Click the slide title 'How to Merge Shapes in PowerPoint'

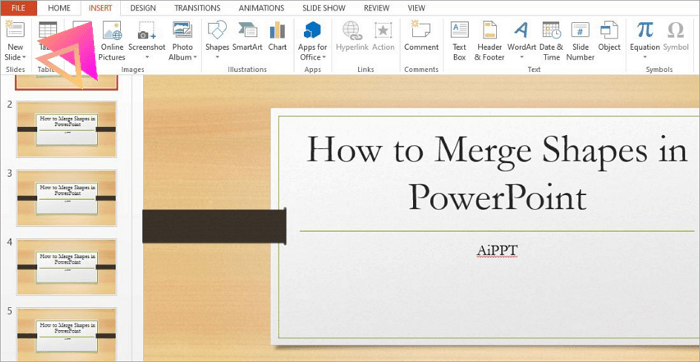[497, 174]
